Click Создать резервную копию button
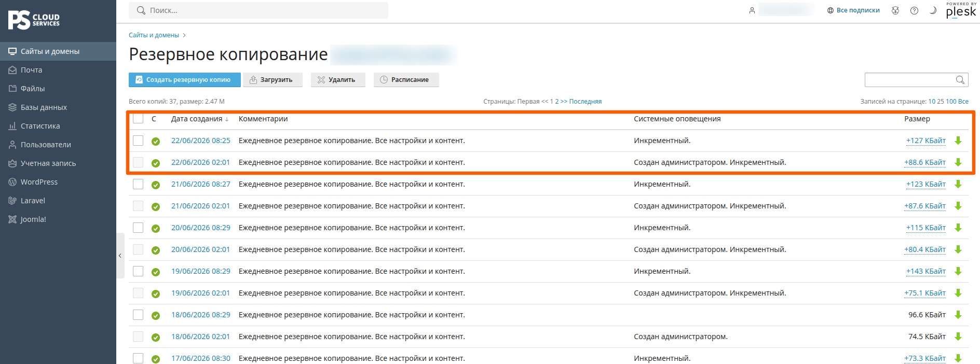980x364 pixels. coord(185,80)
